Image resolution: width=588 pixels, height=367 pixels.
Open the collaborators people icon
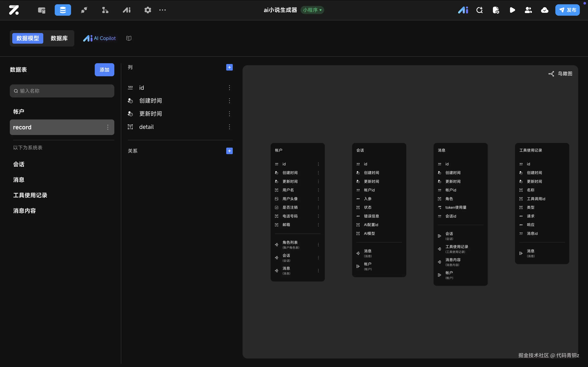(x=528, y=10)
